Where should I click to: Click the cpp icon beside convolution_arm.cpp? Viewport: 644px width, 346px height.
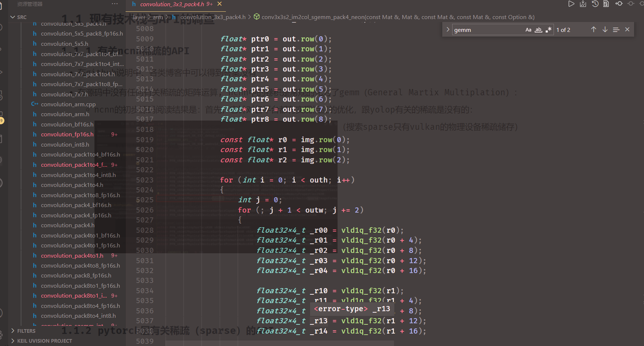[x=35, y=104]
